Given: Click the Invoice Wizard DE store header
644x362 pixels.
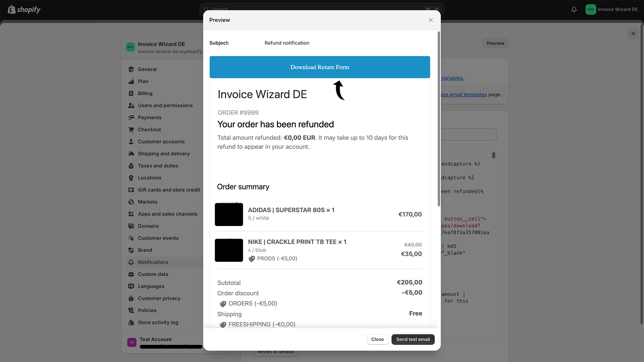Looking at the screenshot, I should point(164,48).
